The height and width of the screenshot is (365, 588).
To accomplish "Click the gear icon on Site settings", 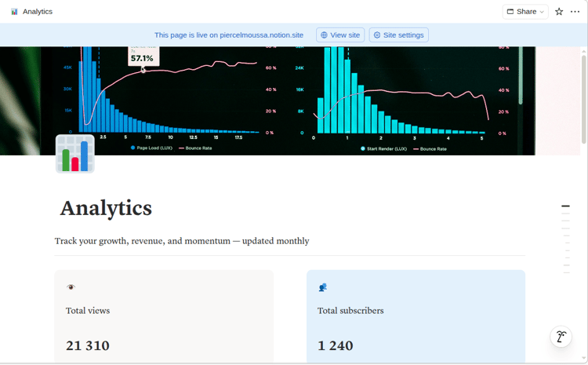I will 377,35.
